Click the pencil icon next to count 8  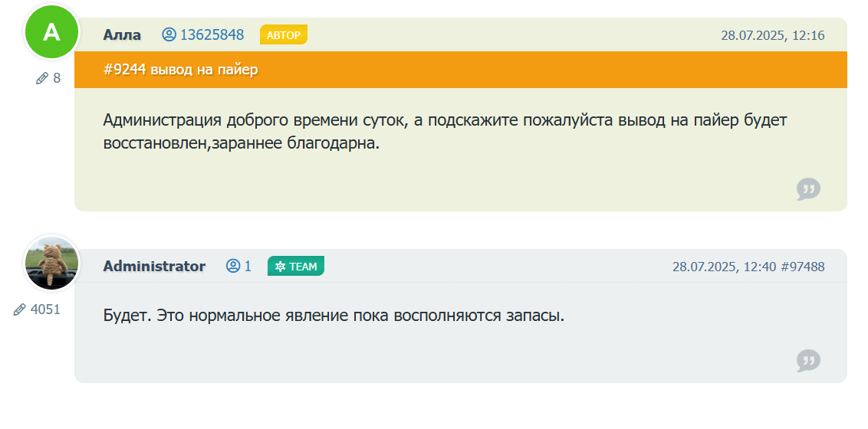click(x=42, y=78)
